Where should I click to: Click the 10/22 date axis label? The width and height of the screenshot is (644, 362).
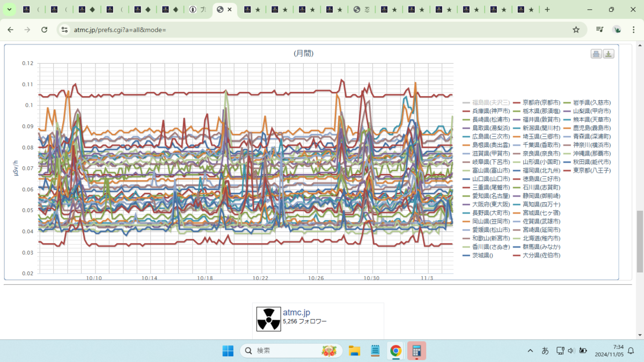(260, 278)
